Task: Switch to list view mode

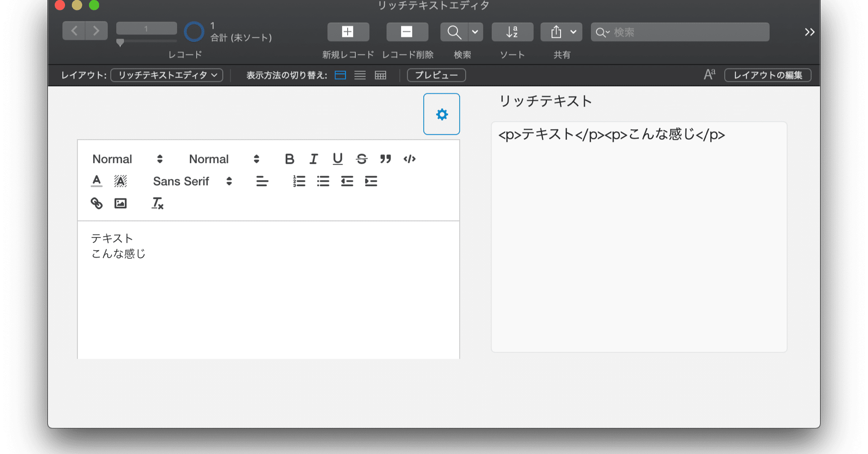Action: 360,75
